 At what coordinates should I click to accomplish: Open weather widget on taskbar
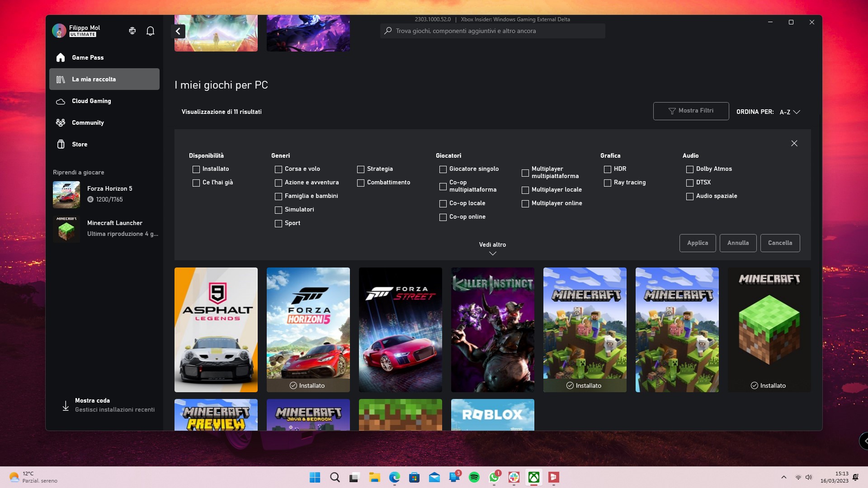(33, 477)
